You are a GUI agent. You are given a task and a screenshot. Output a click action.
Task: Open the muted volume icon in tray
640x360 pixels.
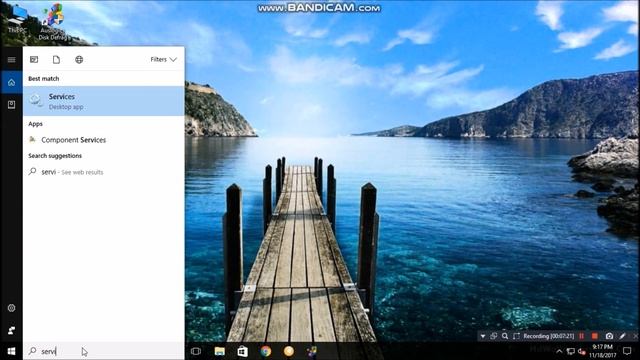pos(582,351)
